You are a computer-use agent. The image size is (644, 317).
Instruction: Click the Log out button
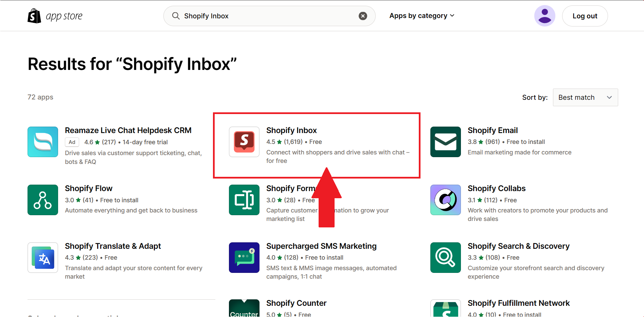(x=585, y=16)
